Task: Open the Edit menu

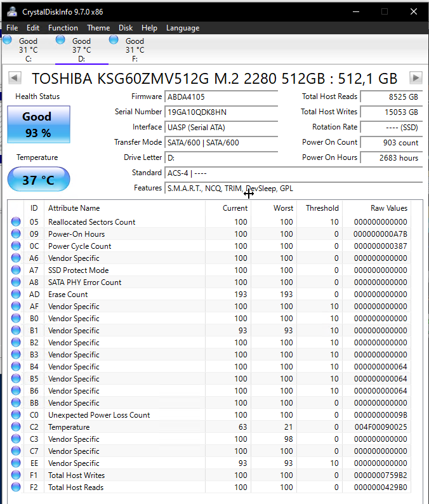Action: tap(33, 28)
